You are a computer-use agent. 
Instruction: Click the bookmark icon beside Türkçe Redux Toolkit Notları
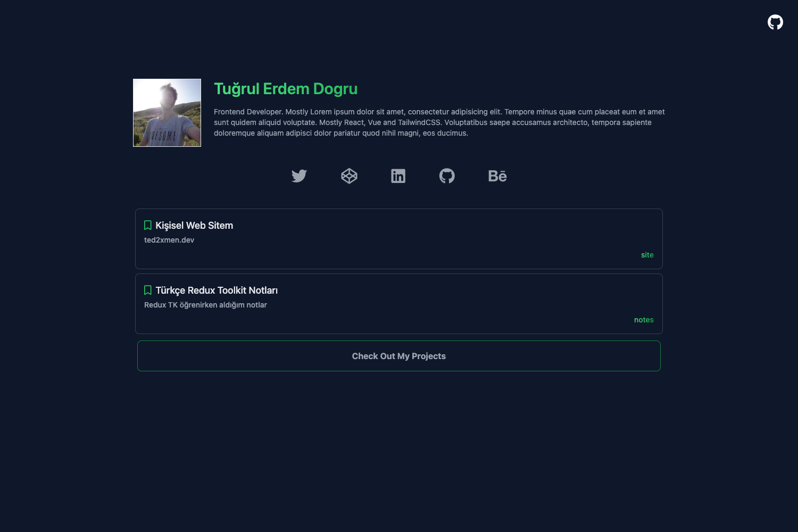click(147, 290)
